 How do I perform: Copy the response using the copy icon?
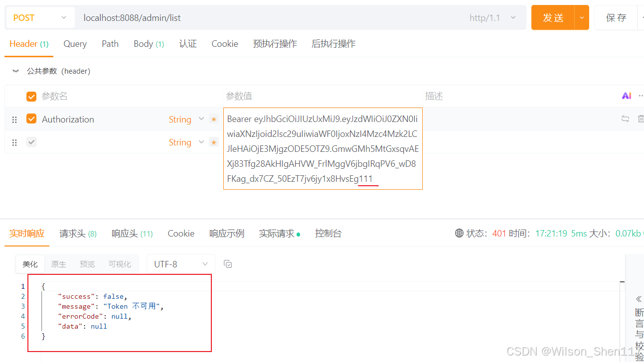pyautogui.click(x=228, y=264)
